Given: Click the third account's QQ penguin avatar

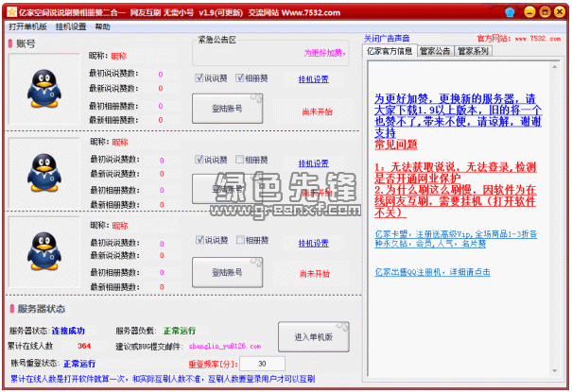Looking at the screenshot, I should (44, 255).
